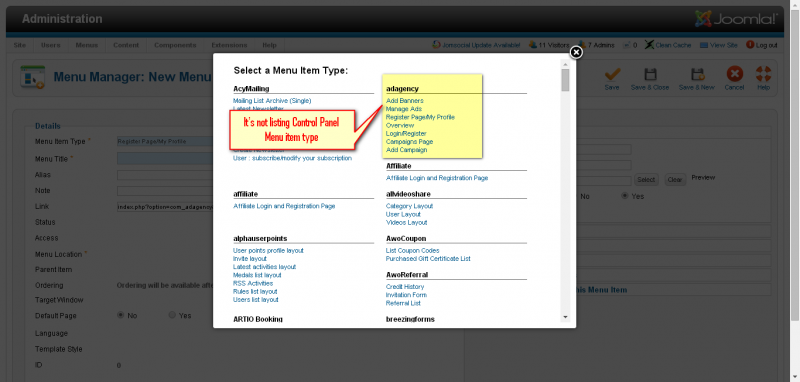The height and width of the screenshot is (382, 800).
Task: Click the dialog scrollbar down arrow
Action: 565,317
